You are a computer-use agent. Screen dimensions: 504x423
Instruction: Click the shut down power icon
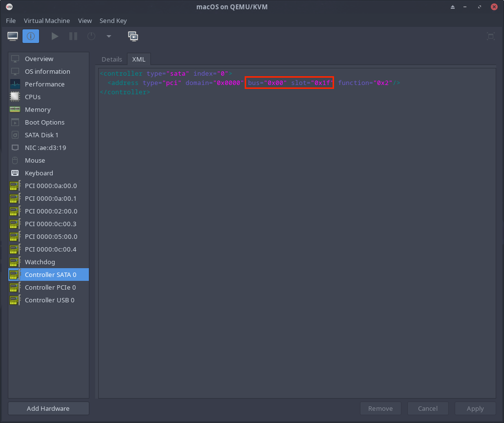coord(91,36)
